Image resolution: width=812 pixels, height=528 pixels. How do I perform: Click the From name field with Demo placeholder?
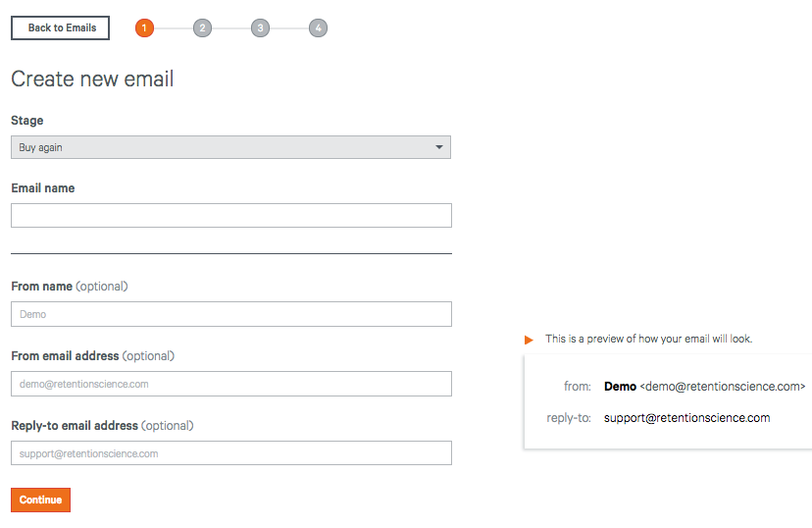(x=231, y=314)
